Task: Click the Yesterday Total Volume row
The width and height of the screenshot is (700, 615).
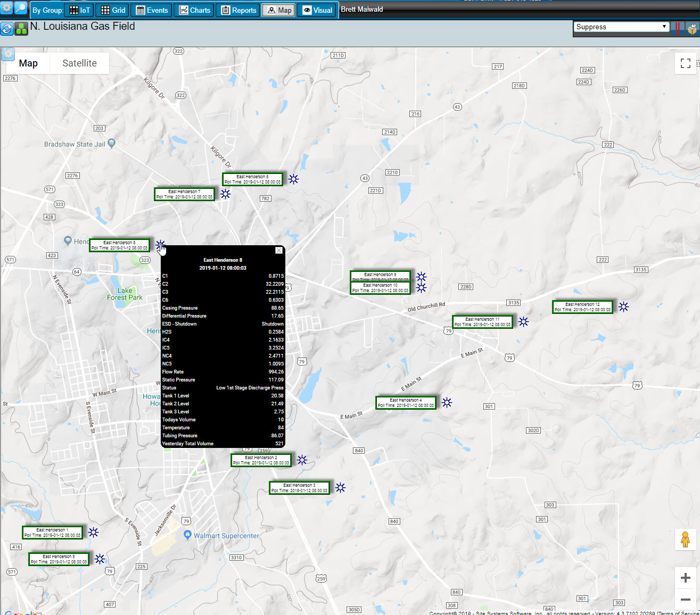Action: point(223,444)
